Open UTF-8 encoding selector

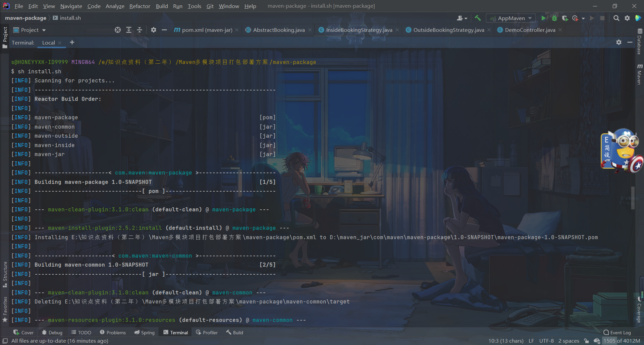(x=546, y=341)
